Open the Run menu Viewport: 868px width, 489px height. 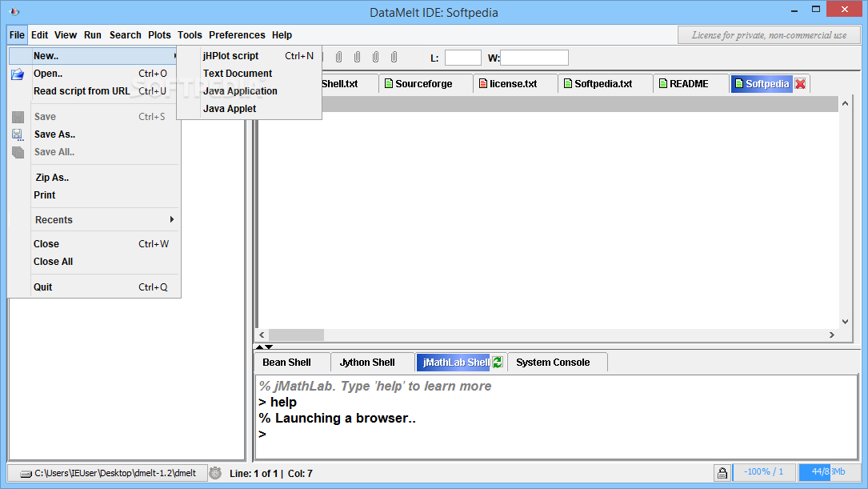(93, 35)
